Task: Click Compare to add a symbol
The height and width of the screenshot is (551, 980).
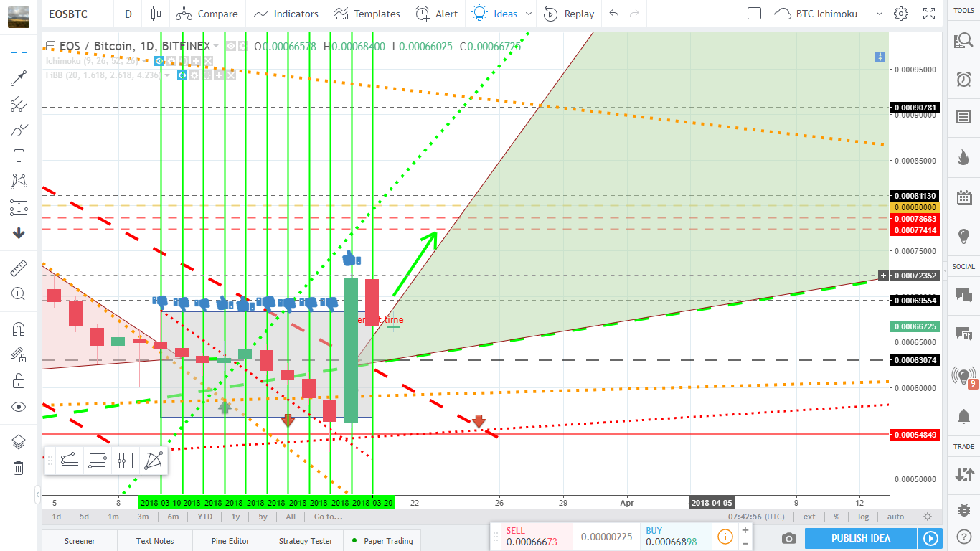Action: 207,14
